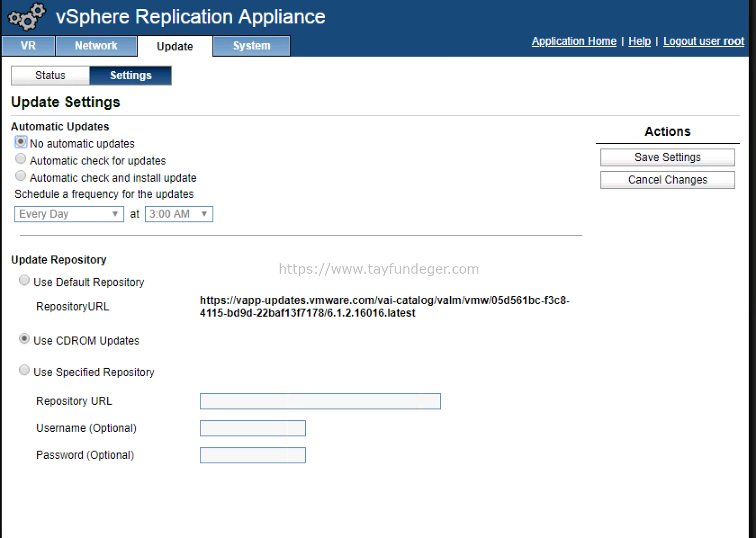Image resolution: width=756 pixels, height=538 pixels.
Task: Switch to the System tab
Action: [x=251, y=46]
